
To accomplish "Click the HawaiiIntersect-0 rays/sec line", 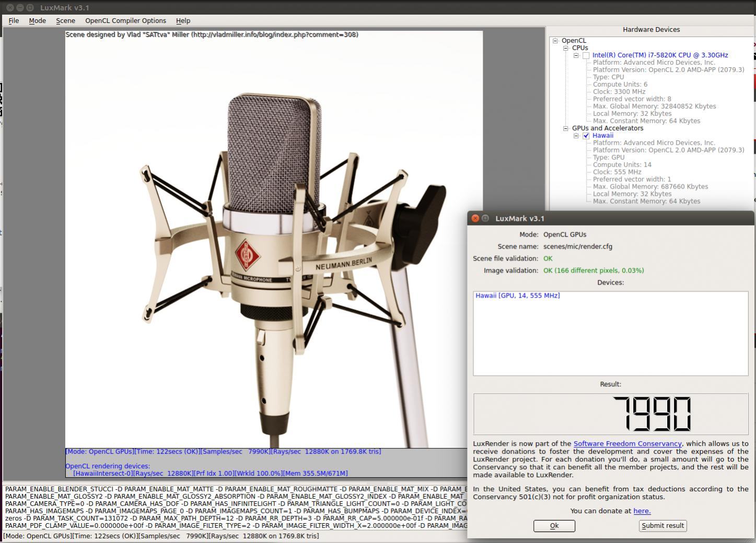I will tap(210, 474).
